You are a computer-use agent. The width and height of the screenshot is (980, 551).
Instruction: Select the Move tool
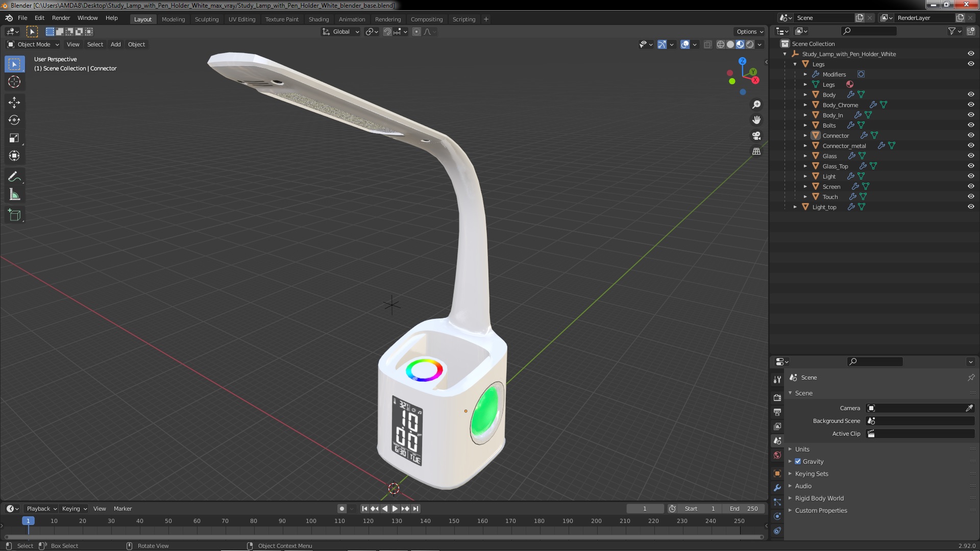point(14,103)
